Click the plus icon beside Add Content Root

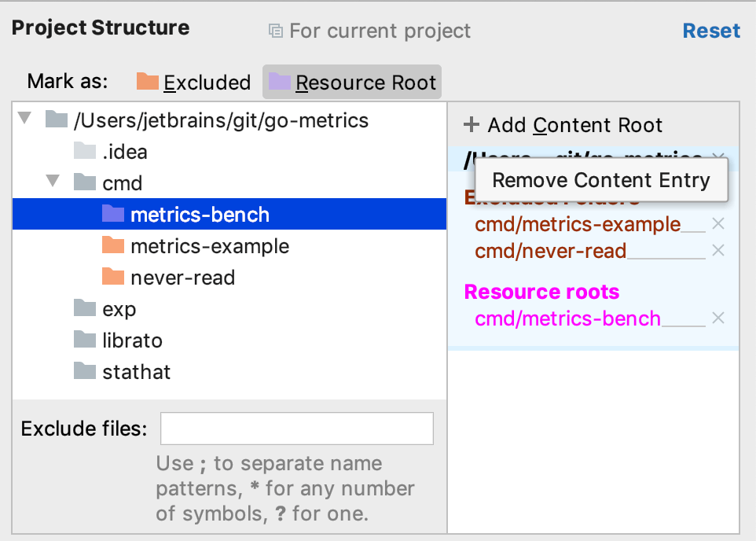pyautogui.click(x=472, y=124)
